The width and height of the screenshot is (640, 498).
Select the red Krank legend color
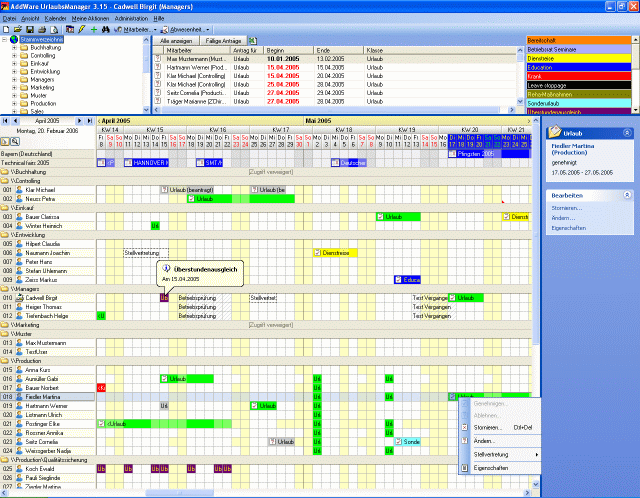click(579, 76)
